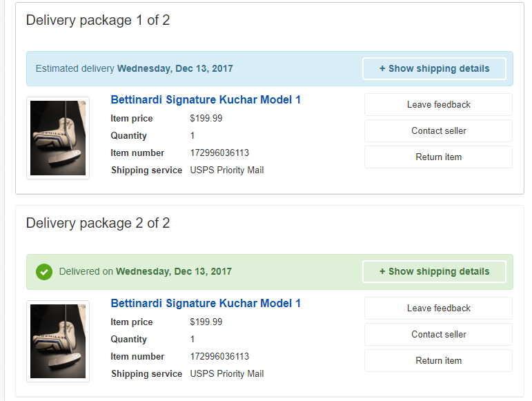Viewport: 532px width, 401px height.
Task: Click the Delivery package 2 of 2 heading
Action: 98,224
